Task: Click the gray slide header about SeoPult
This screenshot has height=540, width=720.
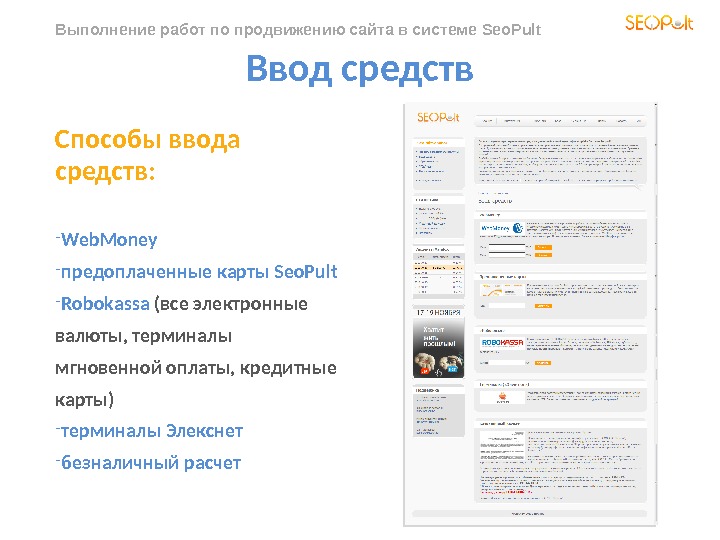Action: [x=298, y=29]
